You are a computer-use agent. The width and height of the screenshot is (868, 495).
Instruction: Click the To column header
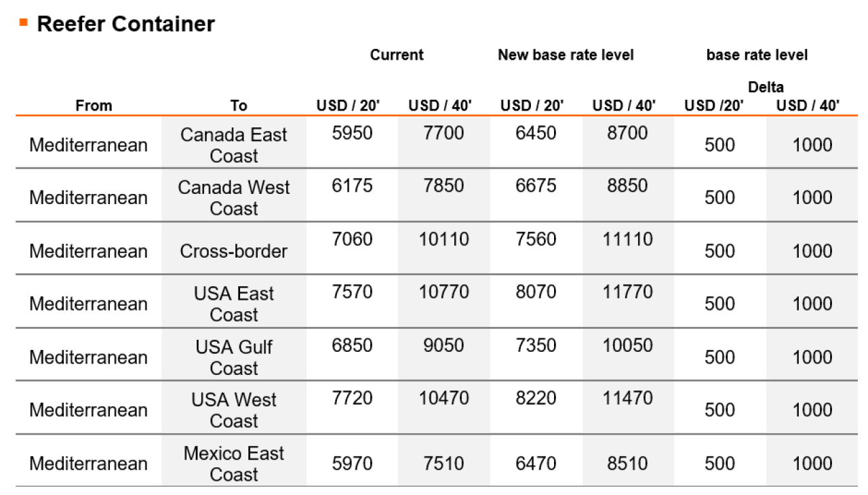[239, 106]
